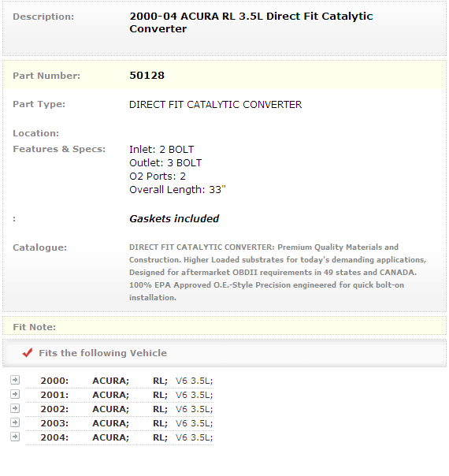This screenshot has height=476, width=449.
Task: Select the 2004 V6 3.5L engine text
Action: [194, 437]
